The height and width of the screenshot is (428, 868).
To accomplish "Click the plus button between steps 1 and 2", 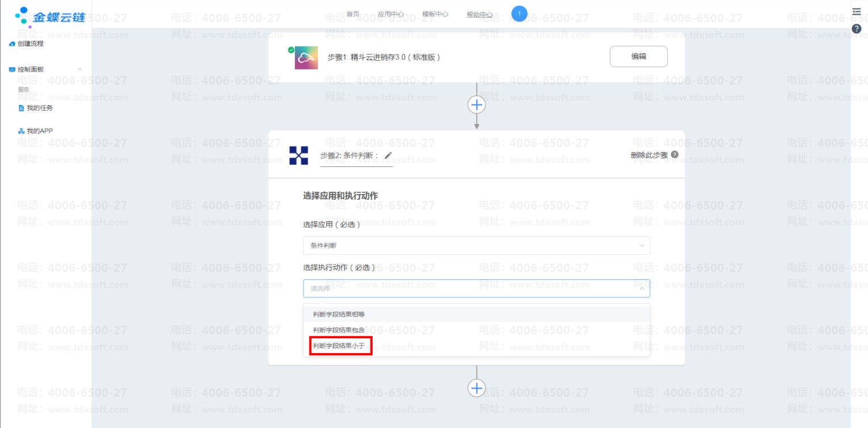I will 477,104.
